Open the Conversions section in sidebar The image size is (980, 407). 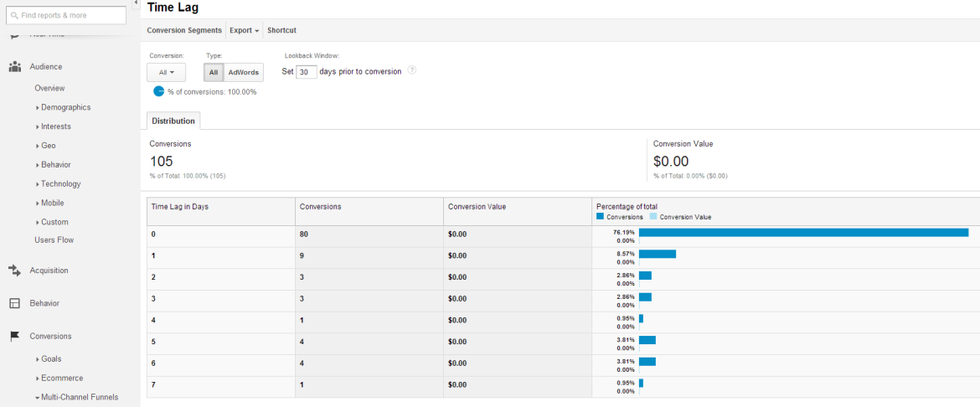pyautogui.click(x=50, y=337)
